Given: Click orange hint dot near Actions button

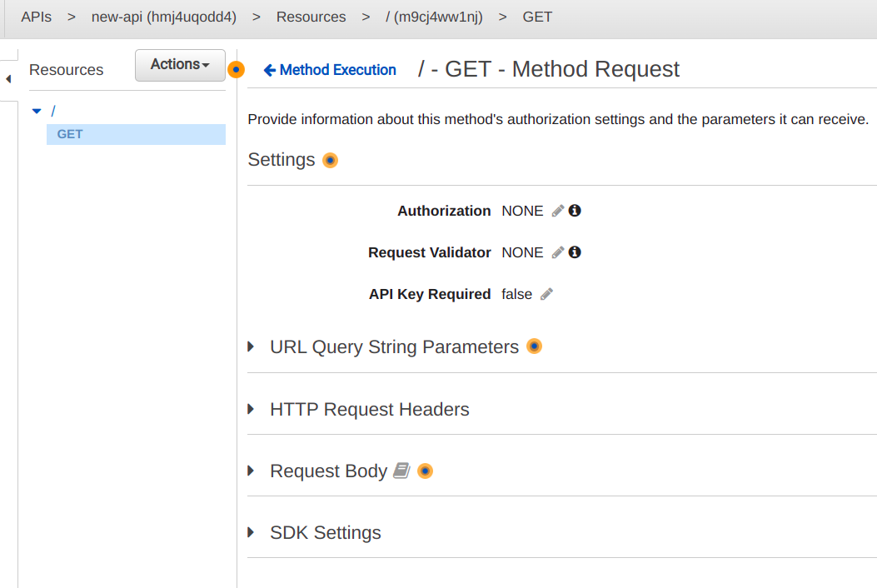Looking at the screenshot, I should (x=237, y=70).
